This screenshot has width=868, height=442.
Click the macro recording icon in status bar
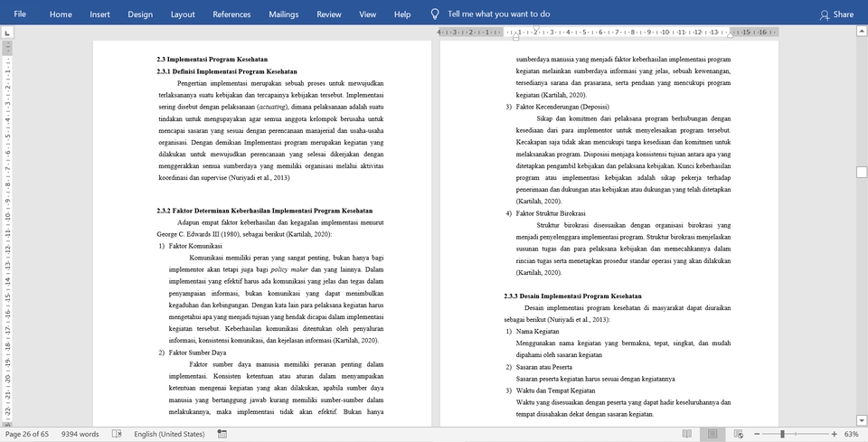tap(222, 434)
